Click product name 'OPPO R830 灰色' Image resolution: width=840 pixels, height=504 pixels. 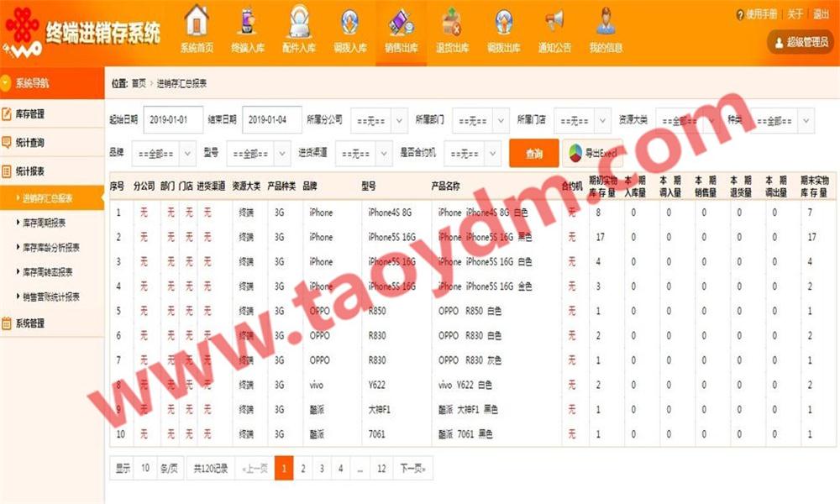[x=470, y=360]
